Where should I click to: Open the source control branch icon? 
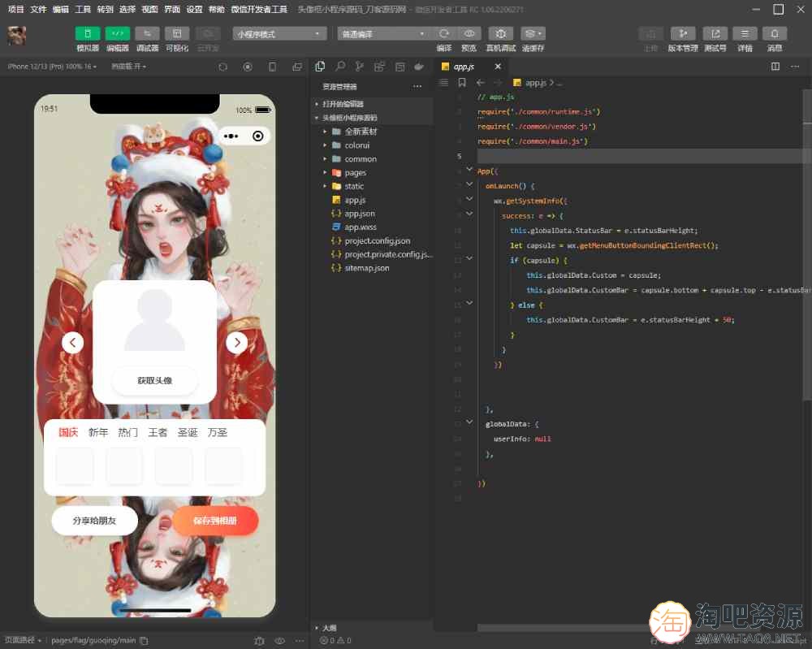point(360,67)
